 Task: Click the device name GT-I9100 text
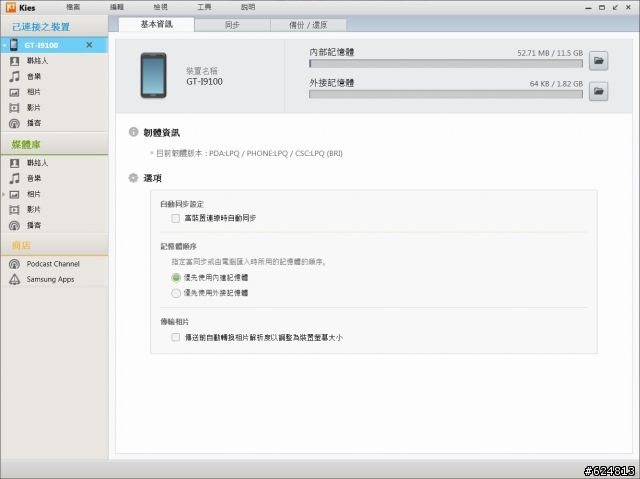click(204, 82)
